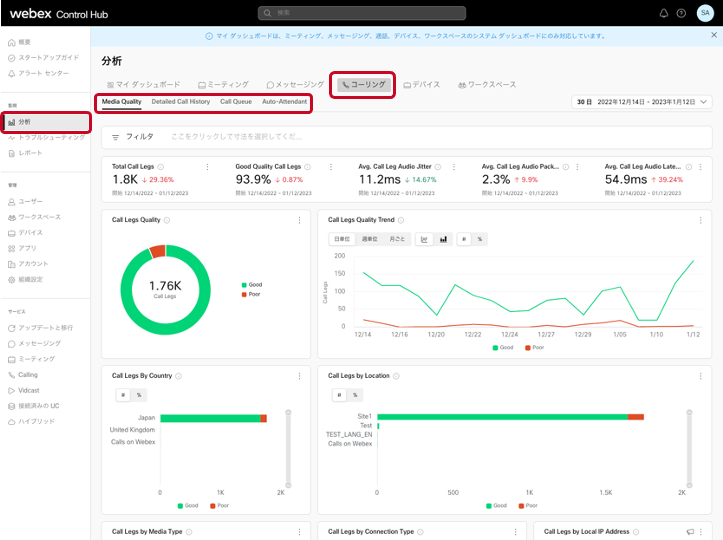Set trend chart to 月ごと monthly
This screenshot has height=540, width=723.
point(397,239)
